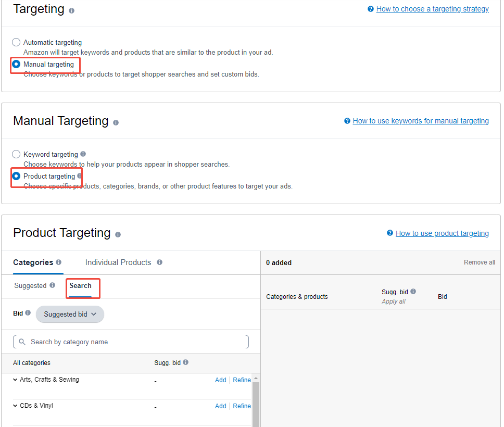Screen dimensions: 504x427
Task: Click info icon next to Targeting heading
Action: point(71,11)
